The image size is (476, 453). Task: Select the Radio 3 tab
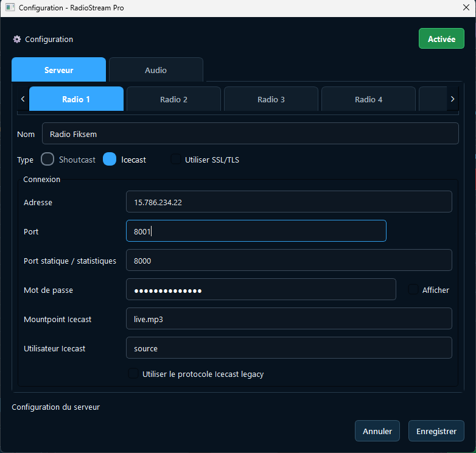(x=271, y=99)
